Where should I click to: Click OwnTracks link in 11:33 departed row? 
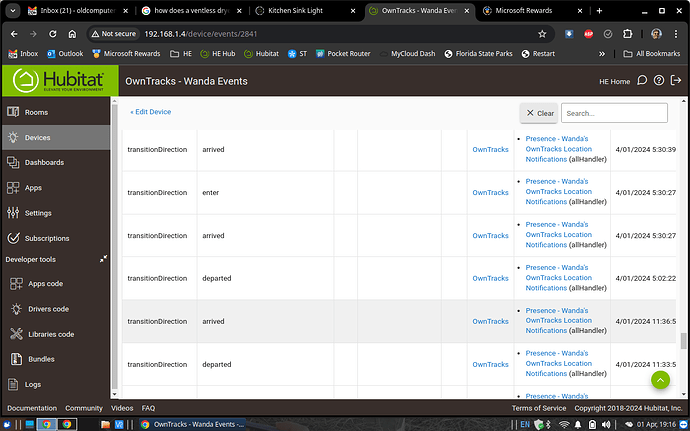490,365
